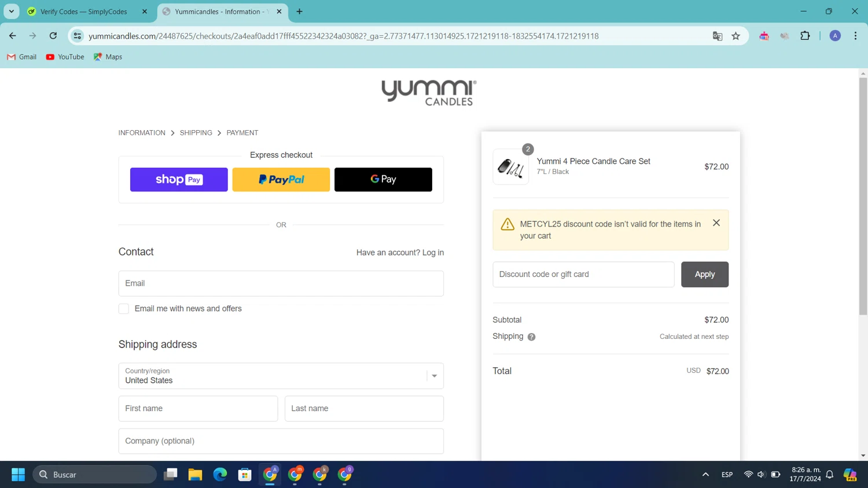Open the volume speaker icon
Screen dimensions: 868x488
762,475
